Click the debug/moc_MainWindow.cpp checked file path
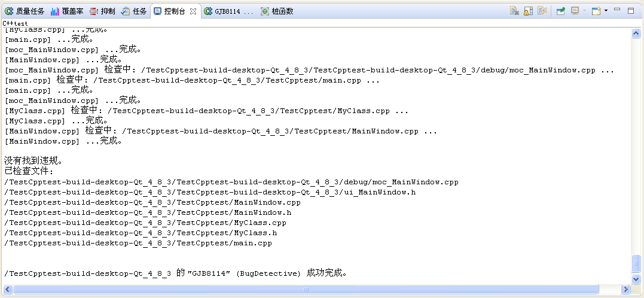The image size is (644, 298). 231,182
